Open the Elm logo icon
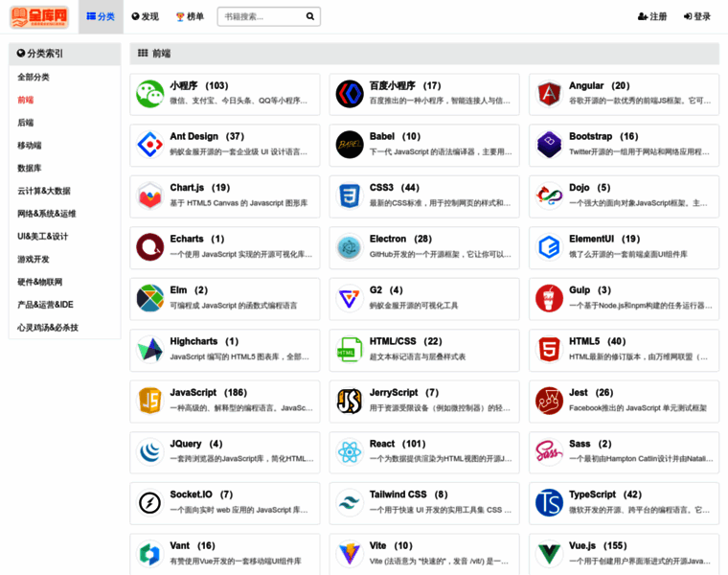 (x=150, y=298)
